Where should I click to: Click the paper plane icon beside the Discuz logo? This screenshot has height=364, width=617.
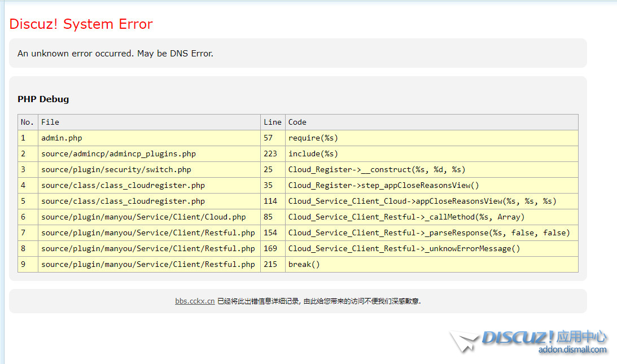click(465, 342)
